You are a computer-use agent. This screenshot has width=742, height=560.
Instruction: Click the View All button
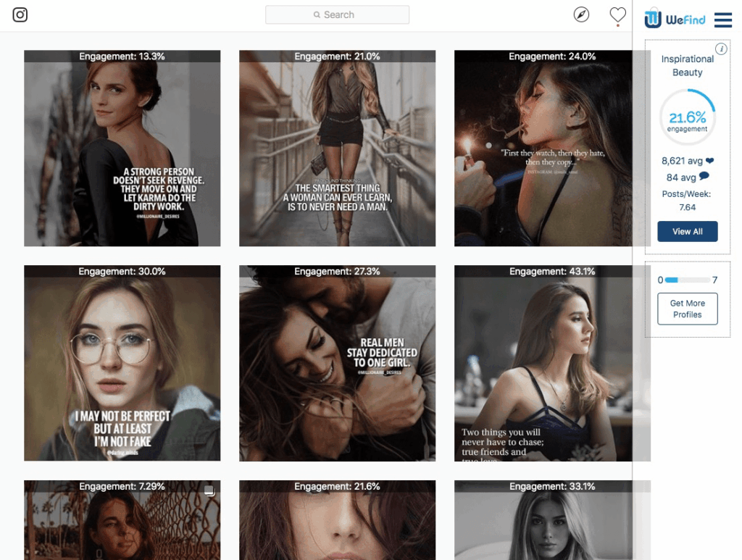click(x=688, y=231)
